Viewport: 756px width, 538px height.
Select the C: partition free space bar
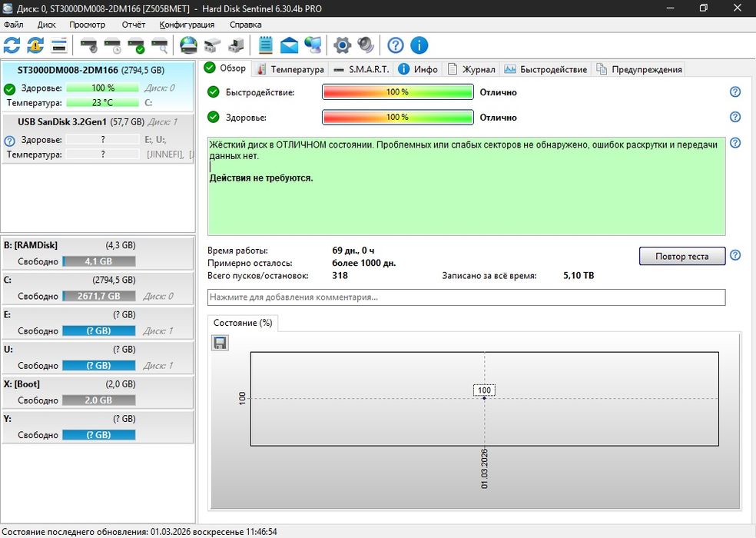98,296
